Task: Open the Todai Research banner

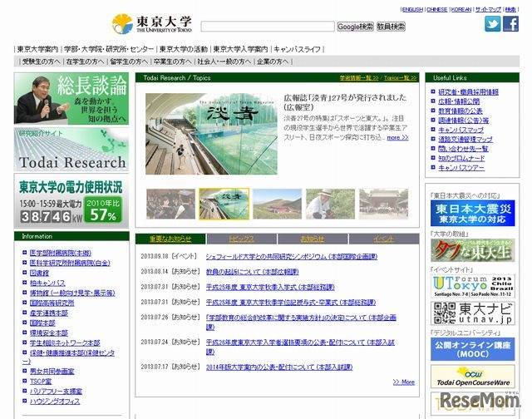Action: tap(71, 150)
